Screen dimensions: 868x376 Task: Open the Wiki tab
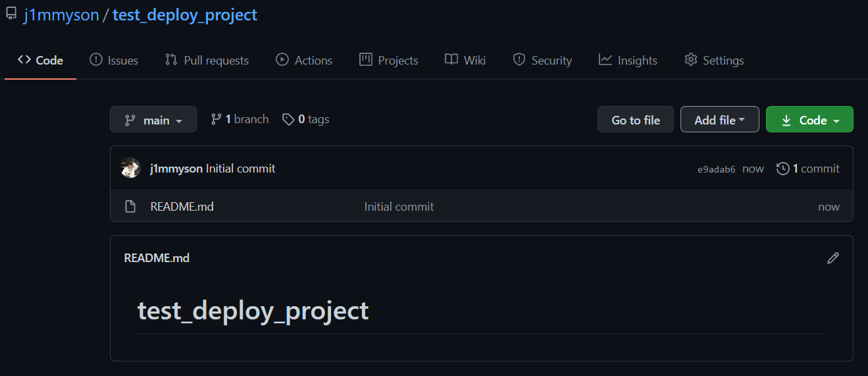(465, 60)
